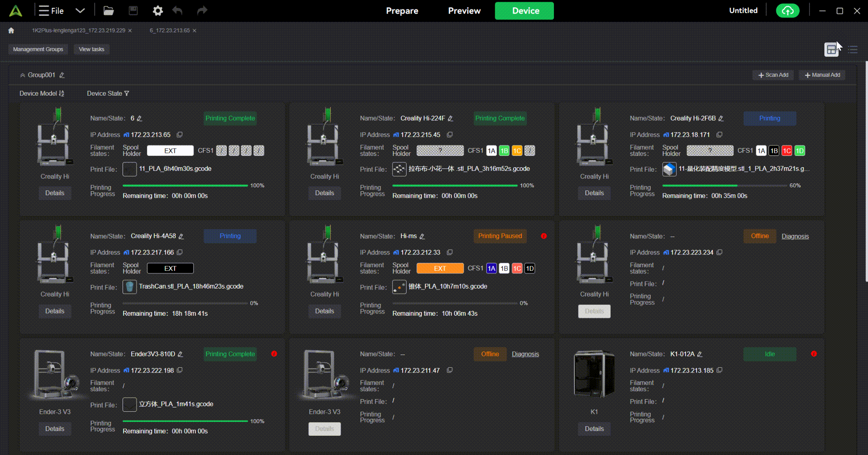Click progress bar at 60% on Hi-2F6B
The width and height of the screenshot is (868, 455).
click(x=724, y=186)
